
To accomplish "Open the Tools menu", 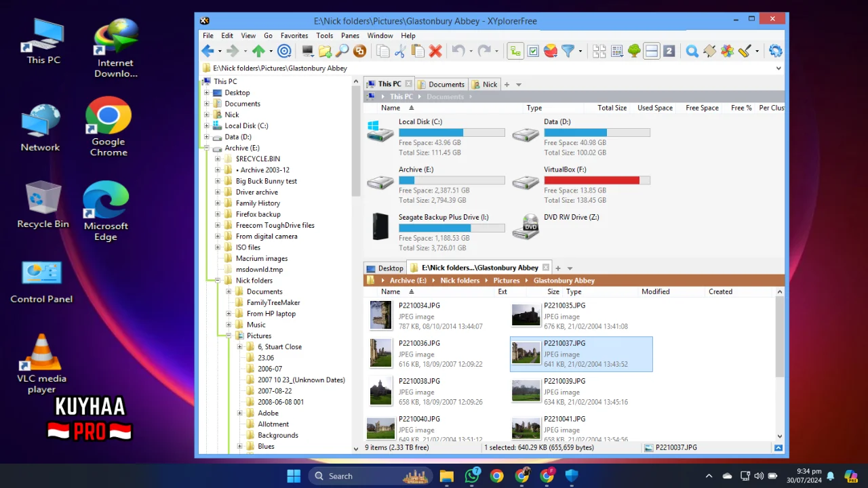I will click(325, 35).
